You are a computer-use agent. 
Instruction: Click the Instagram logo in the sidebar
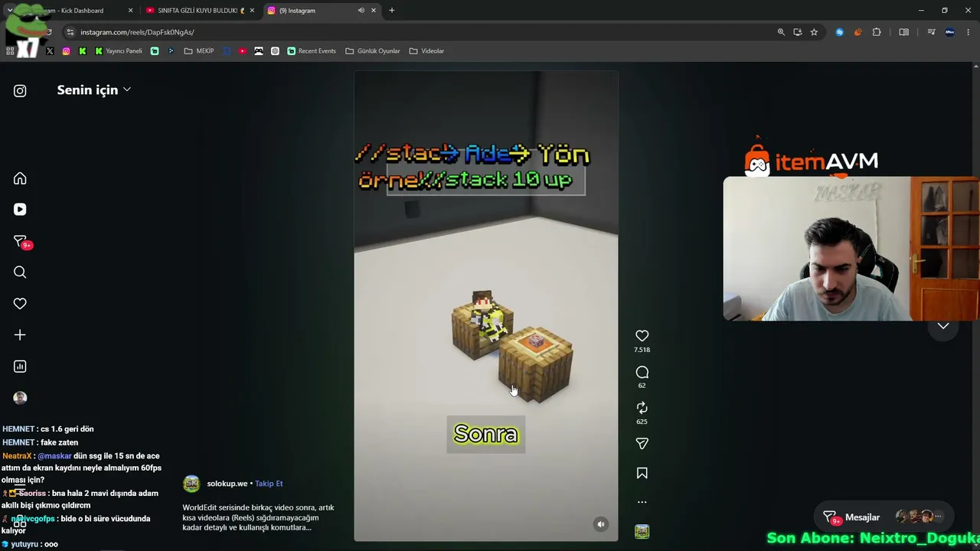click(x=20, y=91)
